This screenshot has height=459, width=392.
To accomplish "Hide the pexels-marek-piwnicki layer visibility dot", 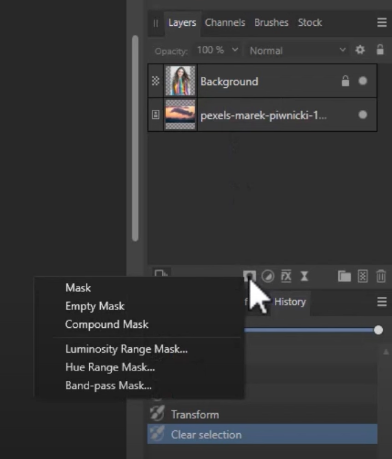I will [363, 115].
